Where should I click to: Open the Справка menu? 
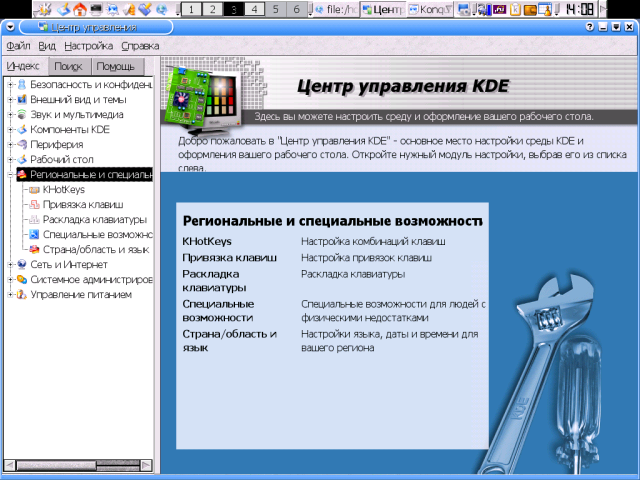(x=140, y=46)
